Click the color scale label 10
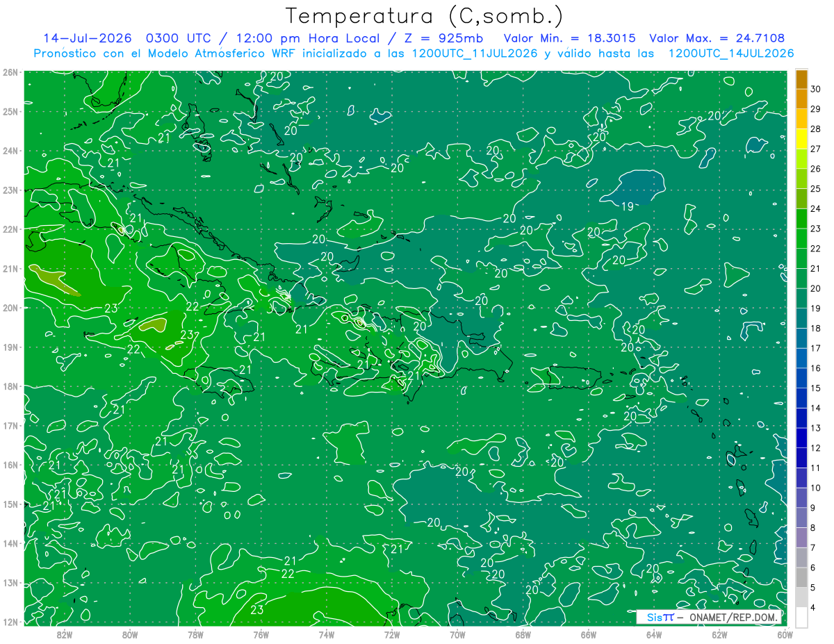834x644 pixels. click(x=816, y=488)
